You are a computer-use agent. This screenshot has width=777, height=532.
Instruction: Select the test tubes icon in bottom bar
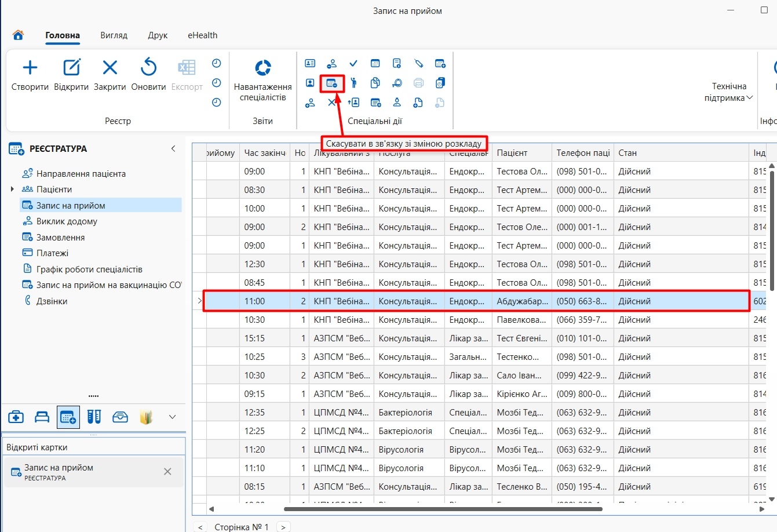click(94, 417)
